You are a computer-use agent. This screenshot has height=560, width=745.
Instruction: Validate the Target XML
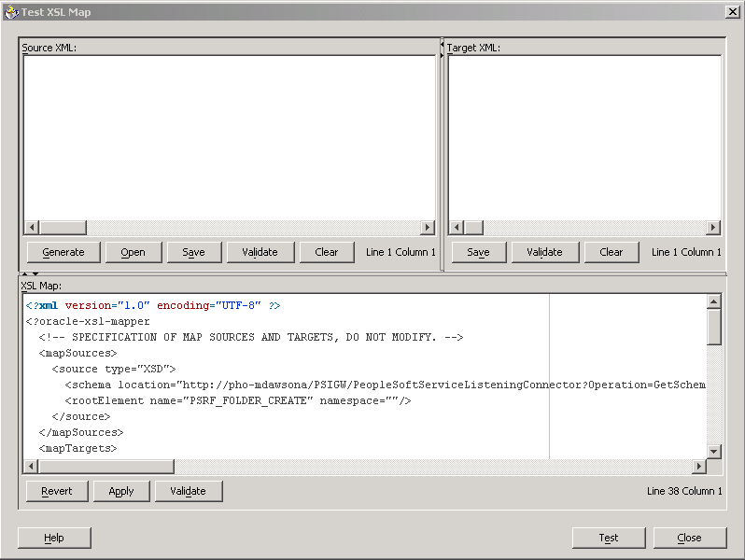544,252
